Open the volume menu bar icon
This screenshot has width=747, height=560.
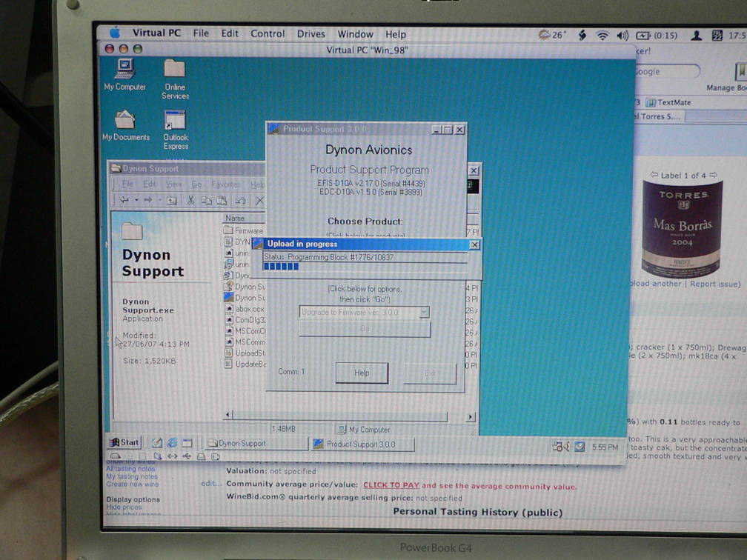click(x=622, y=36)
